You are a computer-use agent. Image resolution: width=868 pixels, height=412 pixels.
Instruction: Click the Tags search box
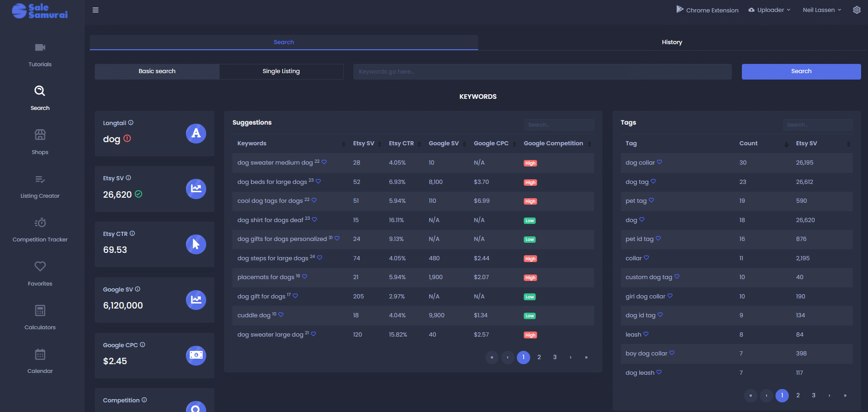coord(818,125)
